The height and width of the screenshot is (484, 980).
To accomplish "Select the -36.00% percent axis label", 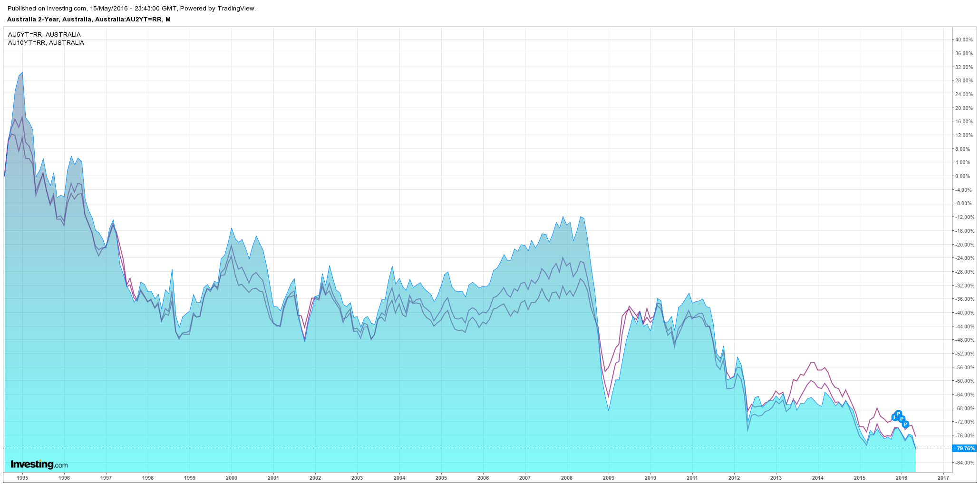I will [x=965, y=299].
